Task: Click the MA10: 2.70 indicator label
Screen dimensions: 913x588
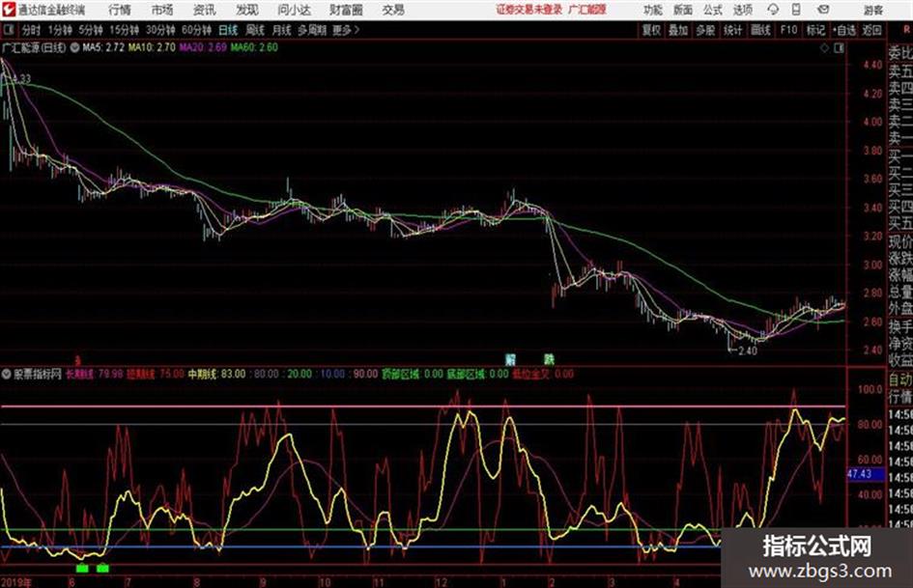Action: coord(152,47)
